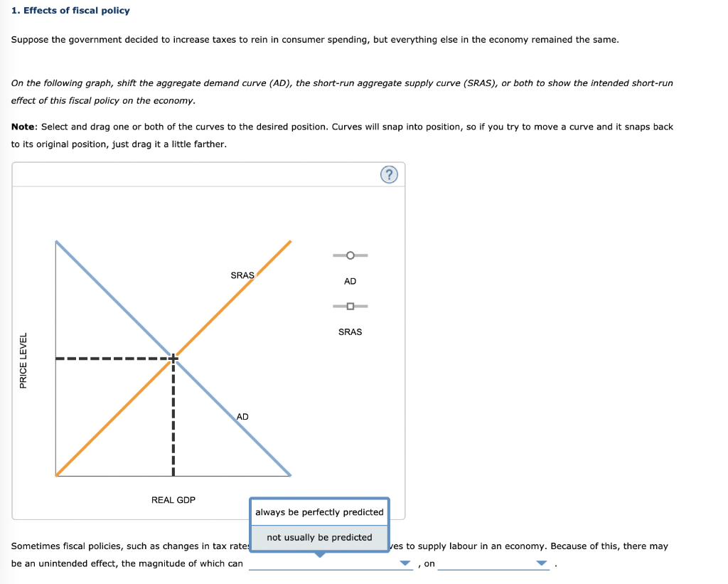This screenshot has width=728, height=584.
Task: Click the dashed vertical equilibrium line
Action: [173, 420]
